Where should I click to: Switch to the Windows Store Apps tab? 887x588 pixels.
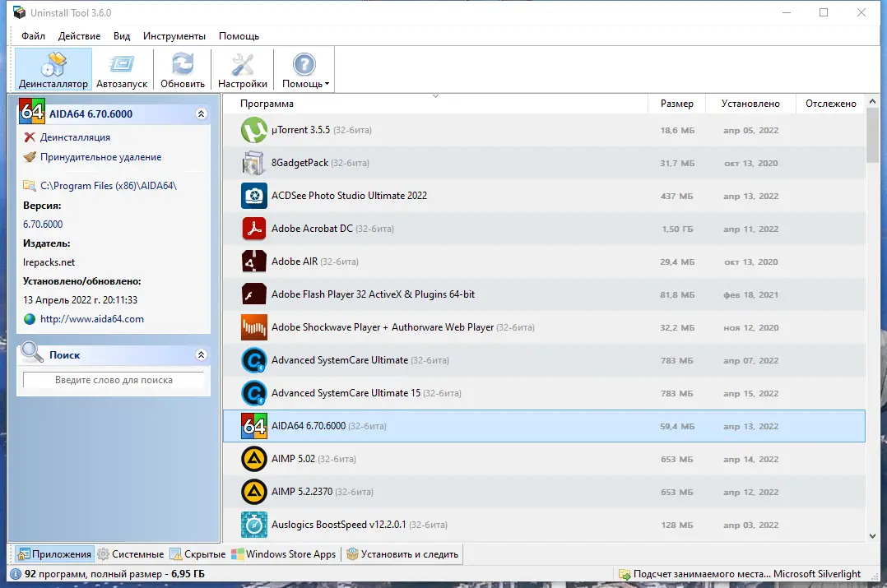click(x=284, y=554)
